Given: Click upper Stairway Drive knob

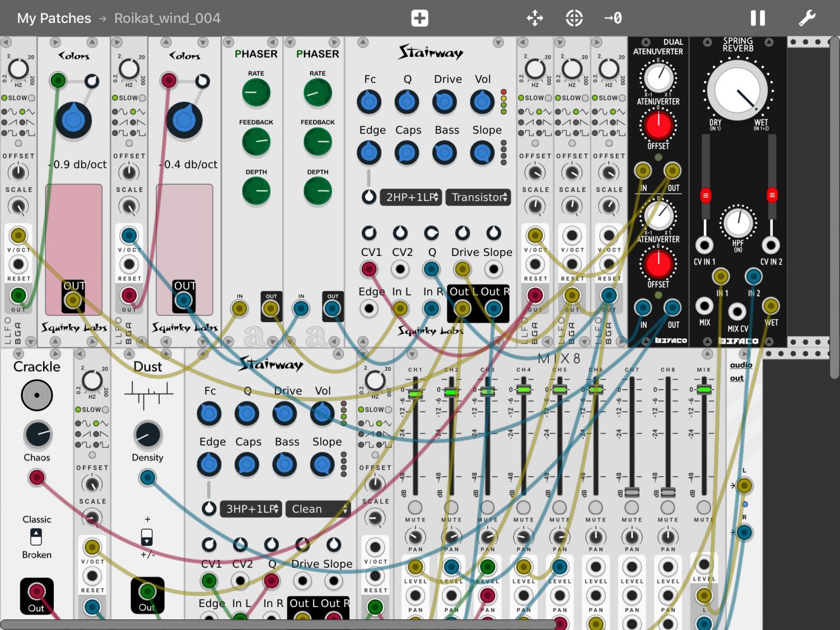Looking at the screenshot, I should coord(445,102).
